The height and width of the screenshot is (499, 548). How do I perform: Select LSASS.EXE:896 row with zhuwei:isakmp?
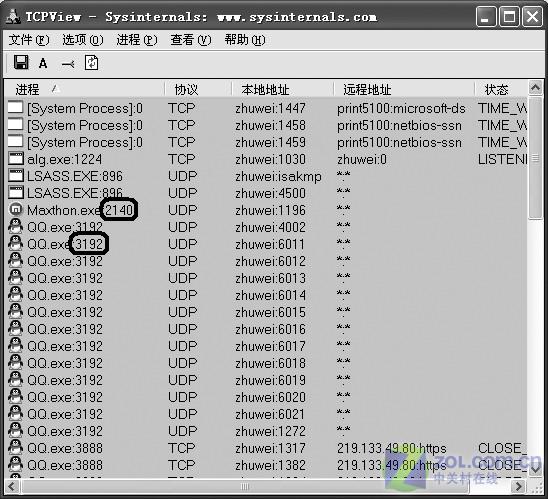point(266,176)
